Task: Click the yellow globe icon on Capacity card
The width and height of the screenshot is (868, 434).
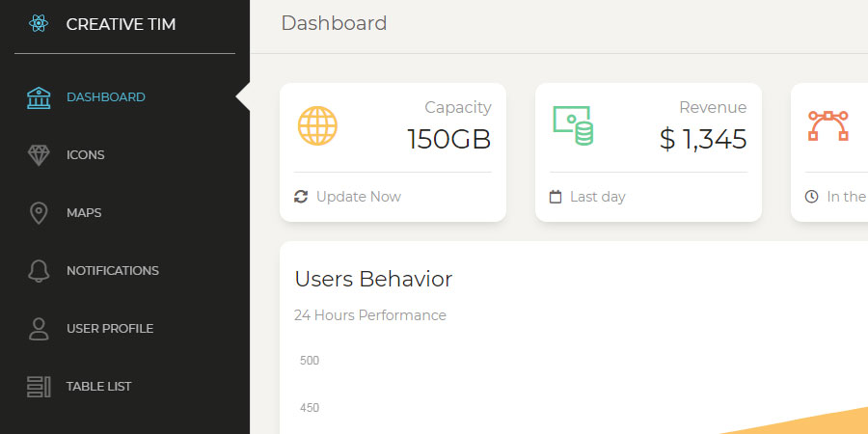Action: click(x=317, y=125)
